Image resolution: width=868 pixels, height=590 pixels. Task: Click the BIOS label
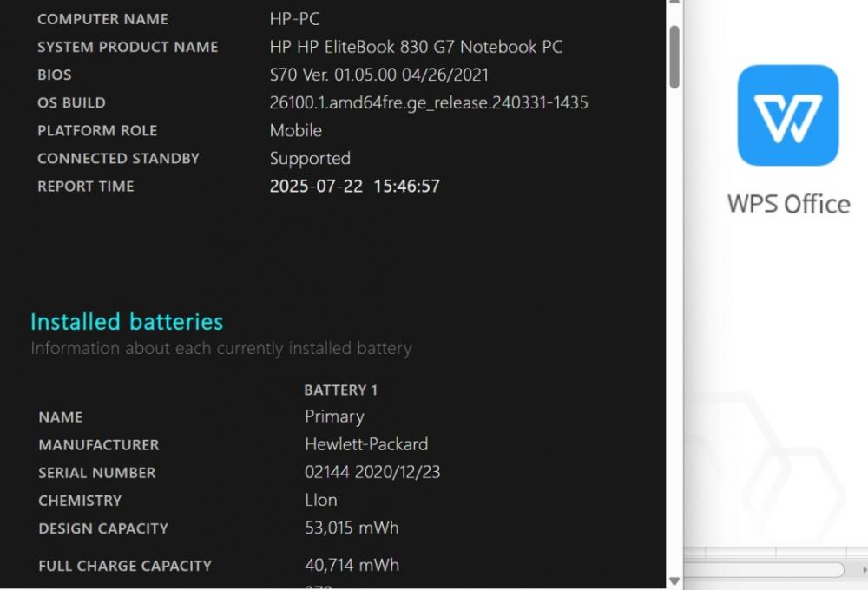pyautogui.click(x=54, y=75)
